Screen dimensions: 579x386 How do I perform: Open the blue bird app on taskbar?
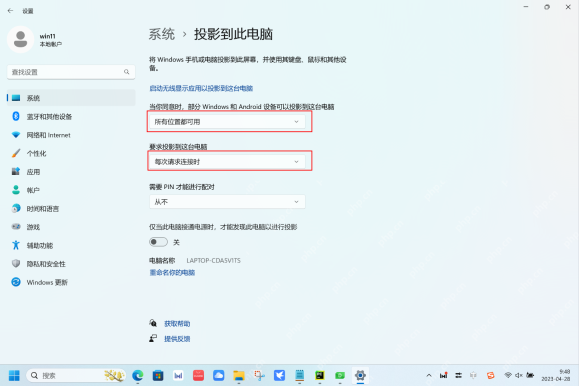tap(279, 376)
